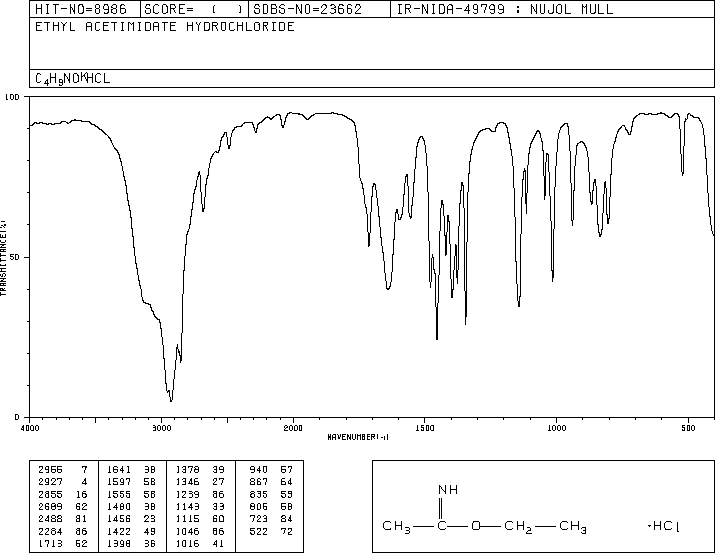This screenshot has width=715, height=553.
Task: Select the 2000 wavenumber axis tick
Action: point(293,427)
